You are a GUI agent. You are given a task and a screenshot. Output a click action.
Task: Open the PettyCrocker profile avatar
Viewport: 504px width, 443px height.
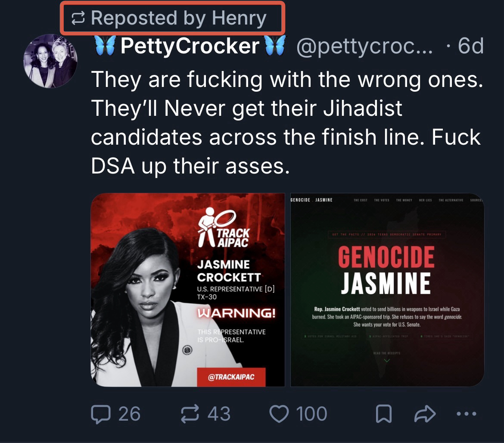coord(50,61)
